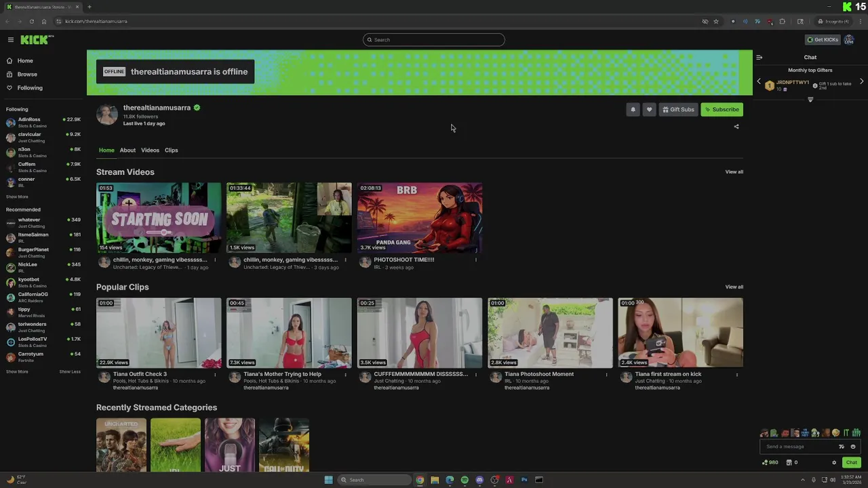The width and height of the screenshot is (868, 488).
Task: Show less recommended channels
Action: [70, 372]
